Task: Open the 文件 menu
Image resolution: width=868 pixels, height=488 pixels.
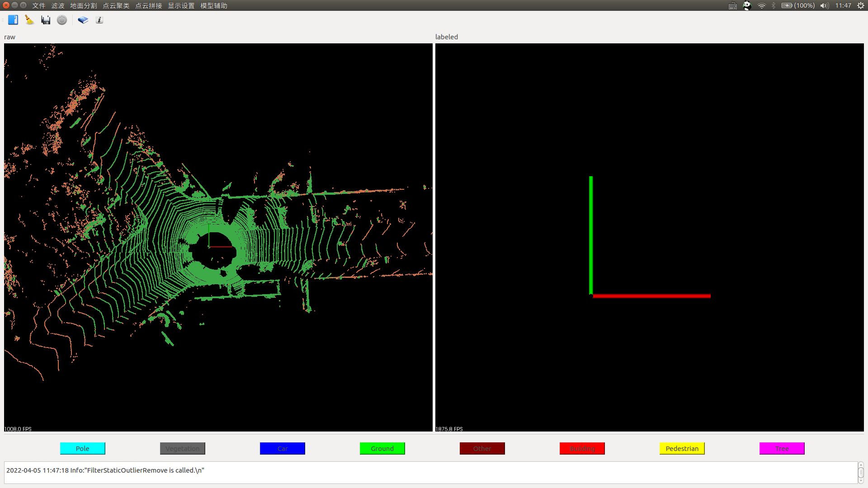Action: (x=38, y=5)
